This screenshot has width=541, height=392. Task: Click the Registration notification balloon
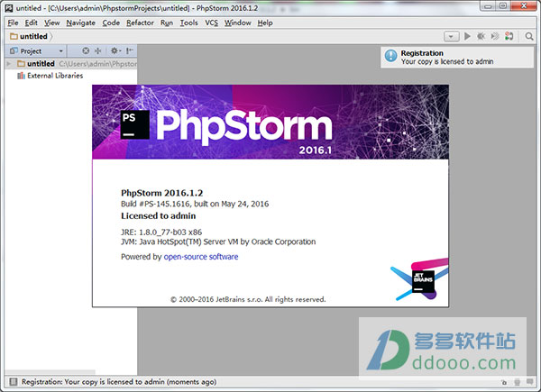(x=457, y=58)
